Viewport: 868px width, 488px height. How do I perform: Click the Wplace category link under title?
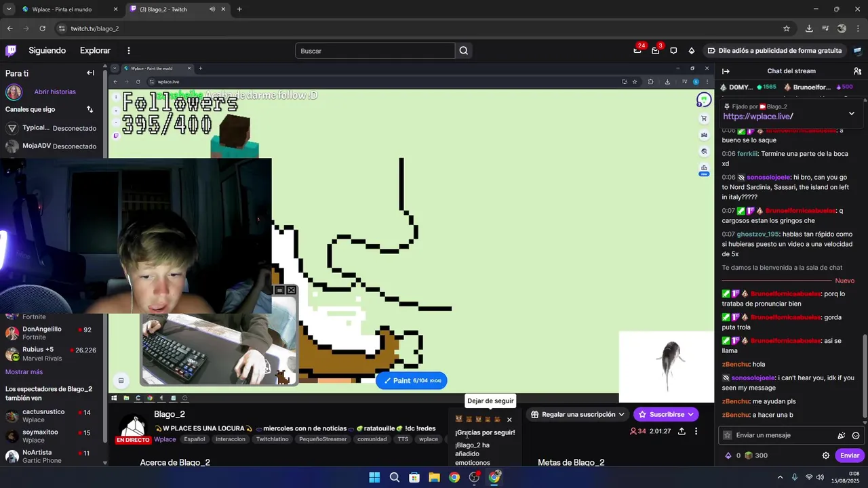point(165,439)
